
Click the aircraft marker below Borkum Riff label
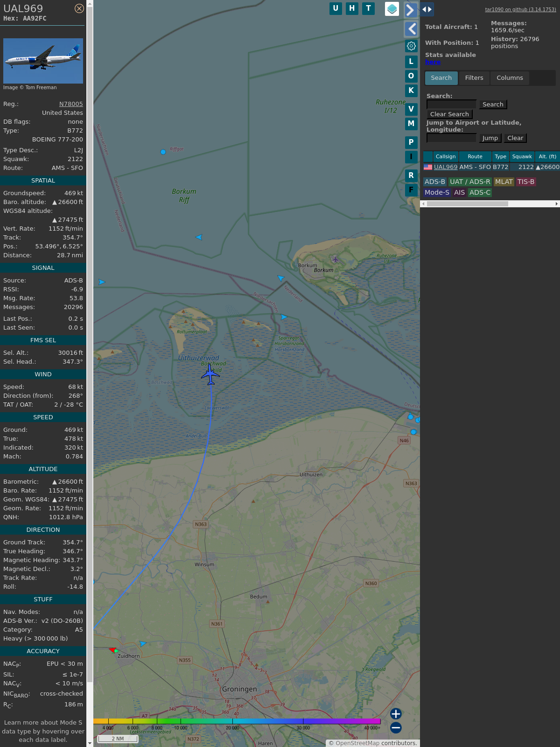pyautogui.click(x=199, y=237)
